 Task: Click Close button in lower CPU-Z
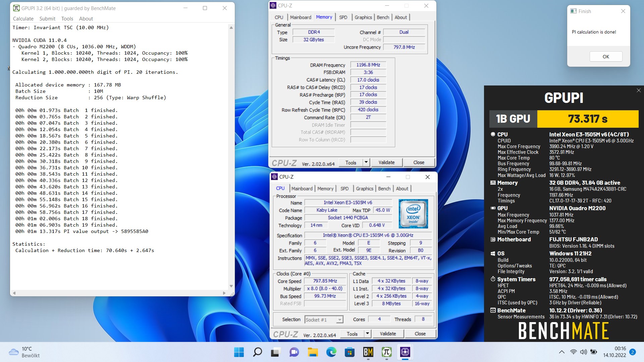click(420, 334)
